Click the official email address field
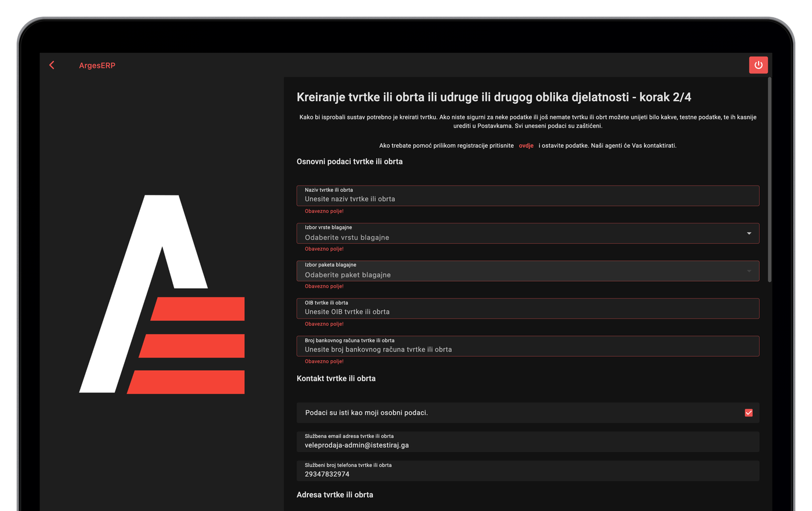 528,441
